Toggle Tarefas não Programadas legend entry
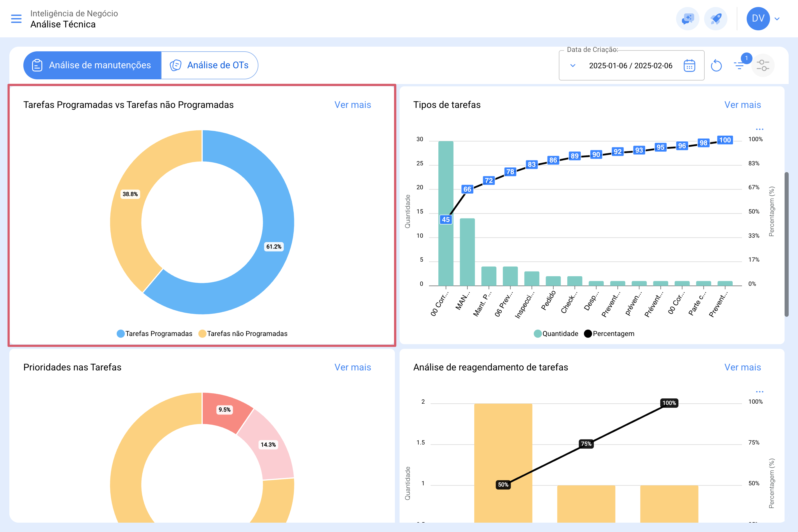This screenshot has width=798, height=532. click(x=243, y=333)
